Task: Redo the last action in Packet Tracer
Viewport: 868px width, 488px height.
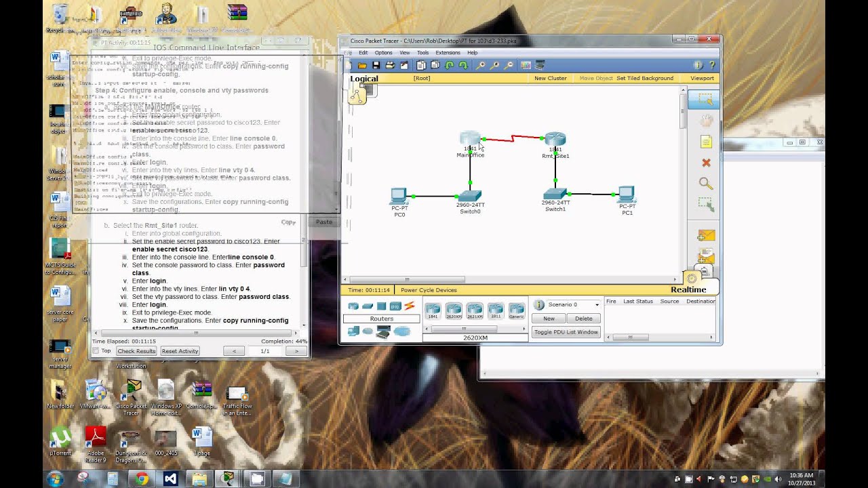Action: pyautogui.click(x=462, y=65)
